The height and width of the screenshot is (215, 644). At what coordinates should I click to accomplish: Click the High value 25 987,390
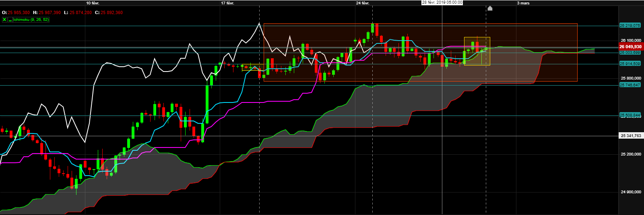[x=50, y=12]
